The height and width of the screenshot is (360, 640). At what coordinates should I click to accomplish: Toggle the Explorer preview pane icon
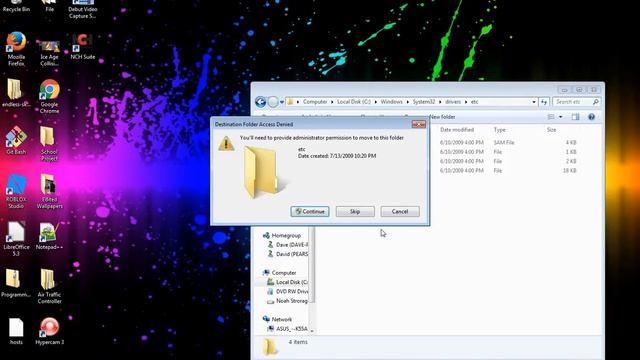tap(576, 117)
